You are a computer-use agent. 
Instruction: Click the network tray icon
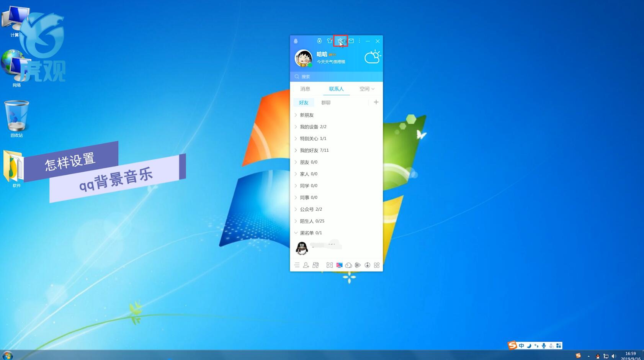(606, 356)
